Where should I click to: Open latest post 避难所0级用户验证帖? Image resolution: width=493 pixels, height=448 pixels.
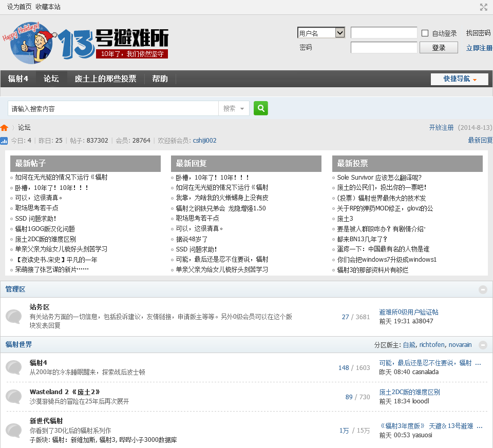(409, 312)
